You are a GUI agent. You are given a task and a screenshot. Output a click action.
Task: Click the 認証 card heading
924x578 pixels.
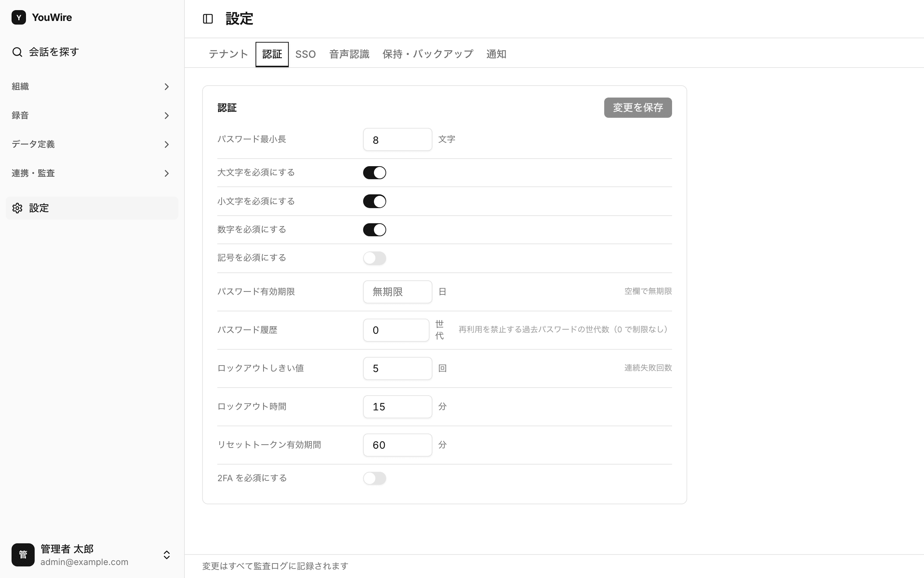(x=227, y=108)
